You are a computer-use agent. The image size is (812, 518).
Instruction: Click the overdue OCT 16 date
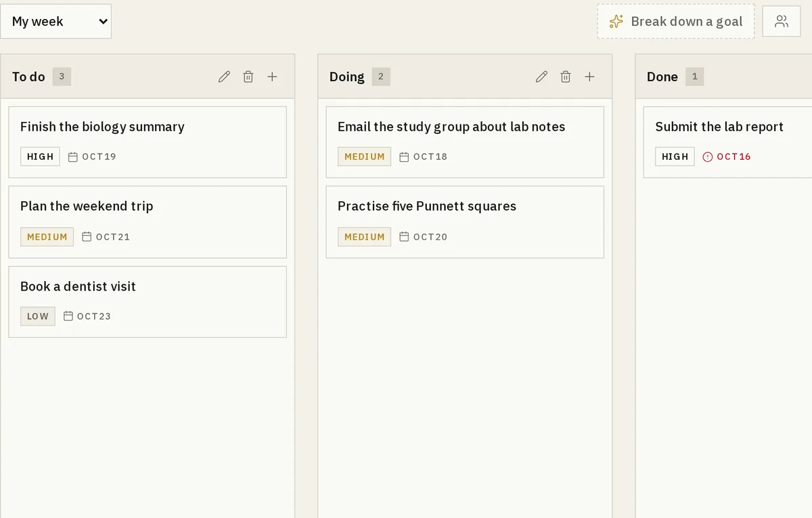734,156
